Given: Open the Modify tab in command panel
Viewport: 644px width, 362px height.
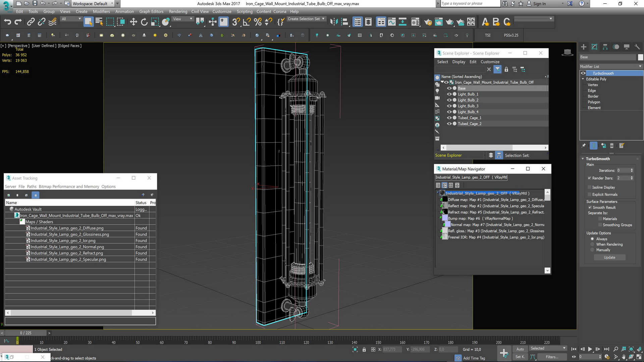Looking at the screenshot, I should tap(594, 47).
